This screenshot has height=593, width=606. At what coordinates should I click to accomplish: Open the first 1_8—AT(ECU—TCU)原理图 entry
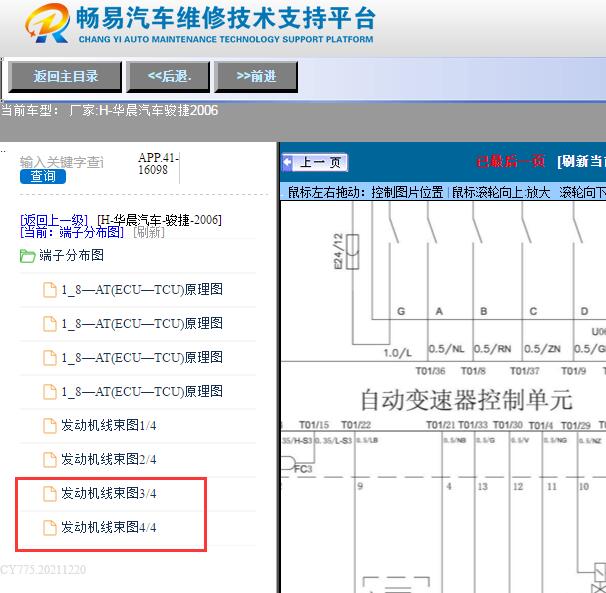pos(142,290)
